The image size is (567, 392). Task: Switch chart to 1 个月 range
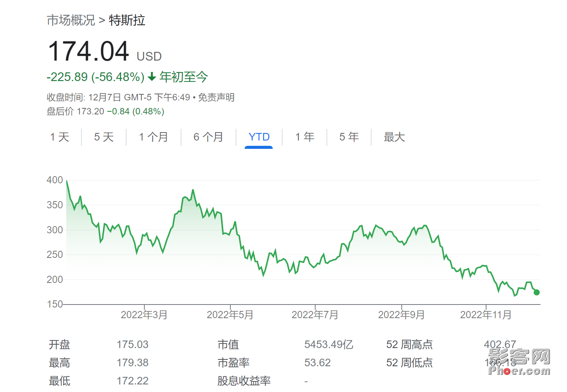(153, 137)
